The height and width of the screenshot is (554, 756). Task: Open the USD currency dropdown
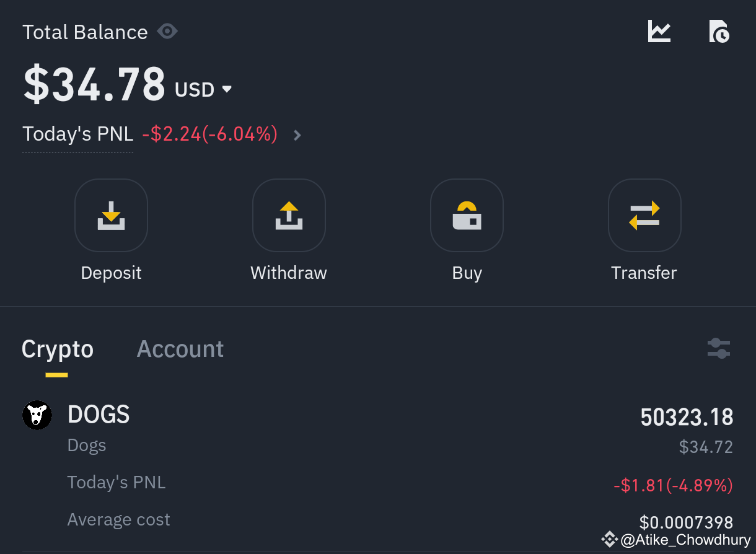(x=203, y=90)
